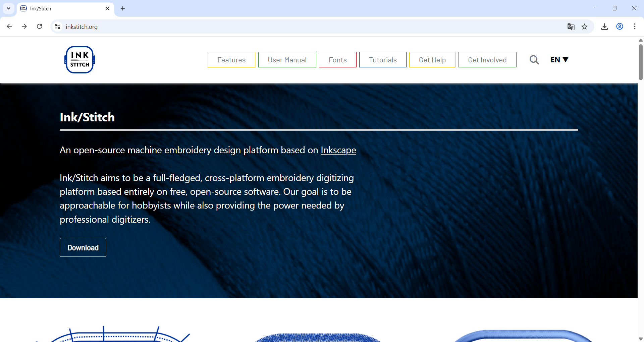Click the vertical page scrollbar thumb
Image resolution: width=644 pixels, height=342 pixels.
click(x=641, y=62)
